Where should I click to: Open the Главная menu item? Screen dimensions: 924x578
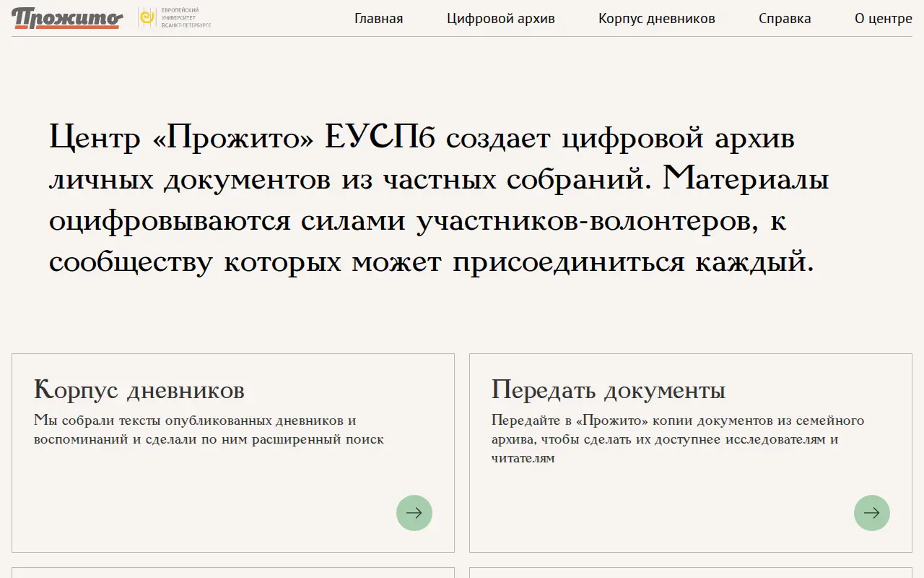click(378, 19)
